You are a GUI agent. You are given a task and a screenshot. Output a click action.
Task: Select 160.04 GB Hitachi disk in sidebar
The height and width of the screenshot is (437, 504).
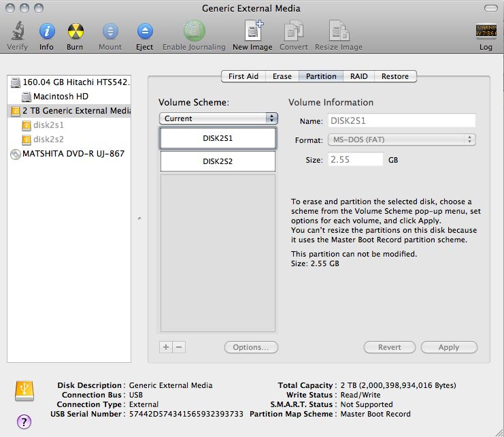click(x=69, y=82)
